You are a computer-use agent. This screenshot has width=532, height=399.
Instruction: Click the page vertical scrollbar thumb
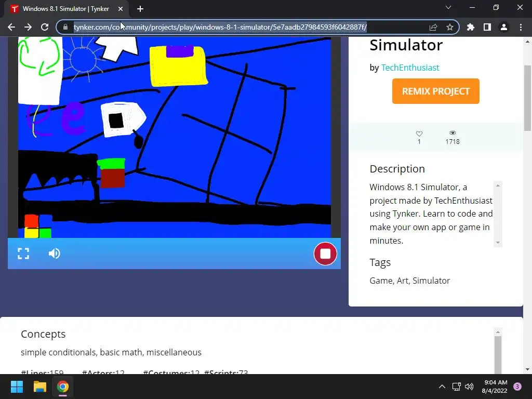(x=527, y=98)
